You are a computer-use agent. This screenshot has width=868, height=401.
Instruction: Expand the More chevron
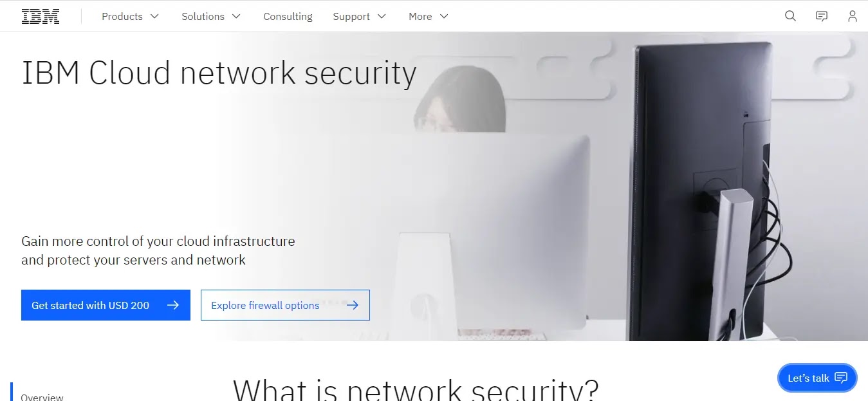[x=444, y=16]
